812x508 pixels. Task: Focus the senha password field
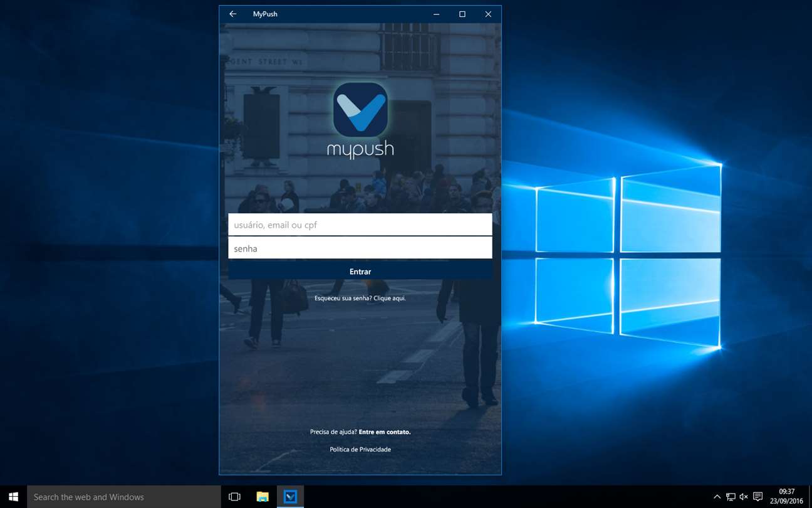point(360,248)
